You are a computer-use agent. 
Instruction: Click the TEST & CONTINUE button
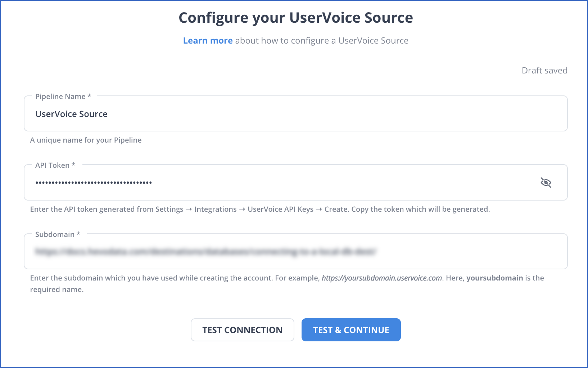click(351, 330)
